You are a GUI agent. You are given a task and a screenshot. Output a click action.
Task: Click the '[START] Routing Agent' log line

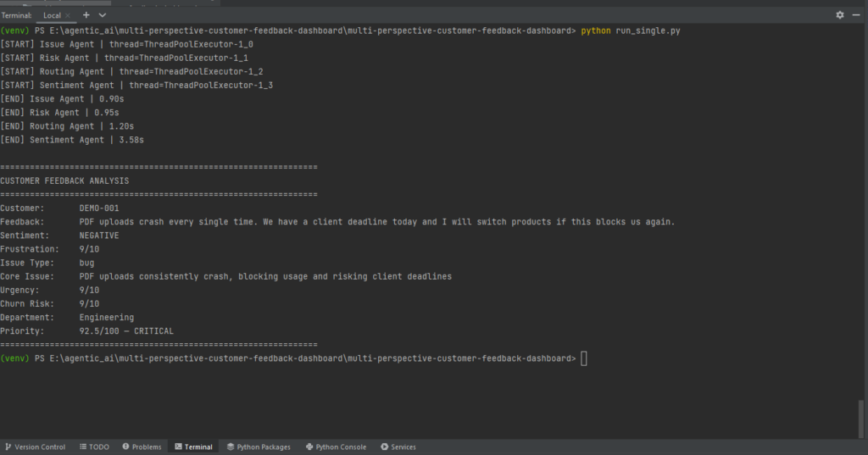click(x=131, y=72)
